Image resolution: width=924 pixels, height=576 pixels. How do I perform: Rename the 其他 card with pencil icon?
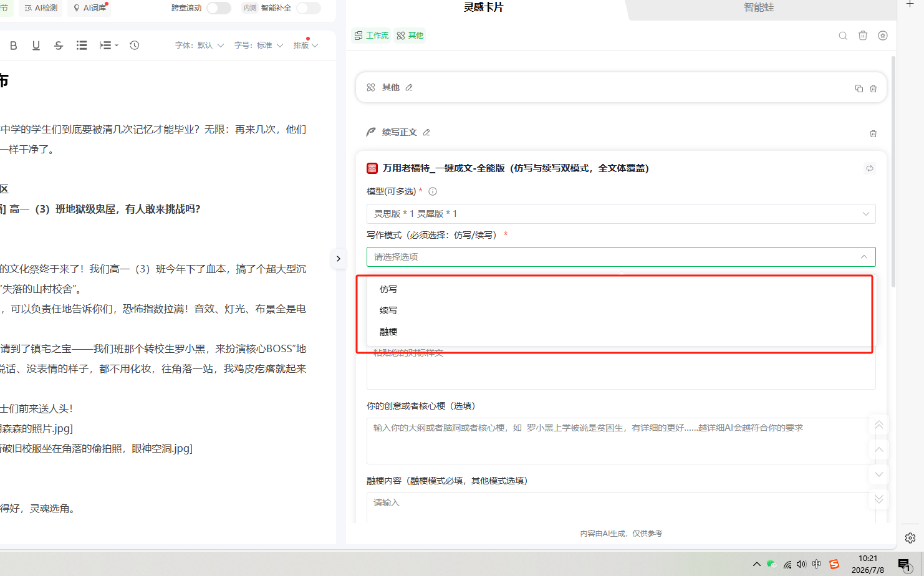click(409, 88)
